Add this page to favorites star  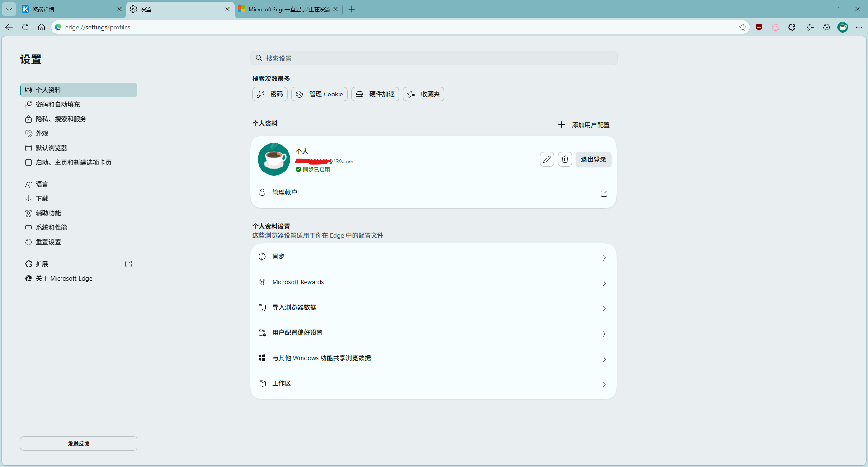pos(743,27)
